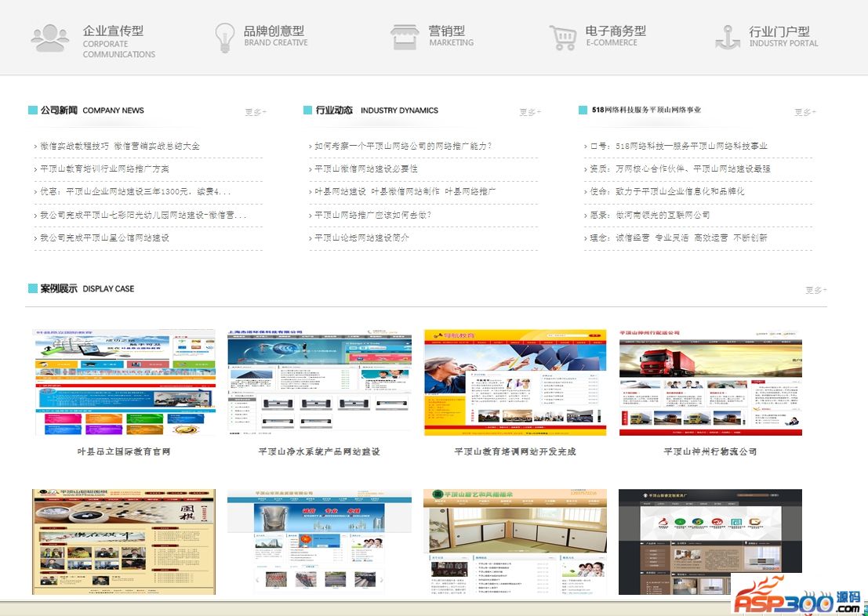Open the tatami room case thumbnail
The width and height of the screenshot is (868, 616).
point(515,542)
